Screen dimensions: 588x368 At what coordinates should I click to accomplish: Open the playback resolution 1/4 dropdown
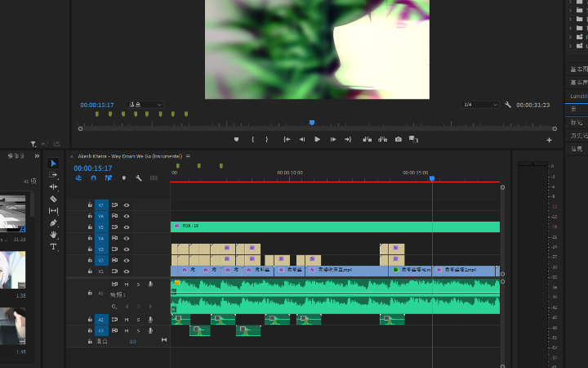(x=480, y=105)
